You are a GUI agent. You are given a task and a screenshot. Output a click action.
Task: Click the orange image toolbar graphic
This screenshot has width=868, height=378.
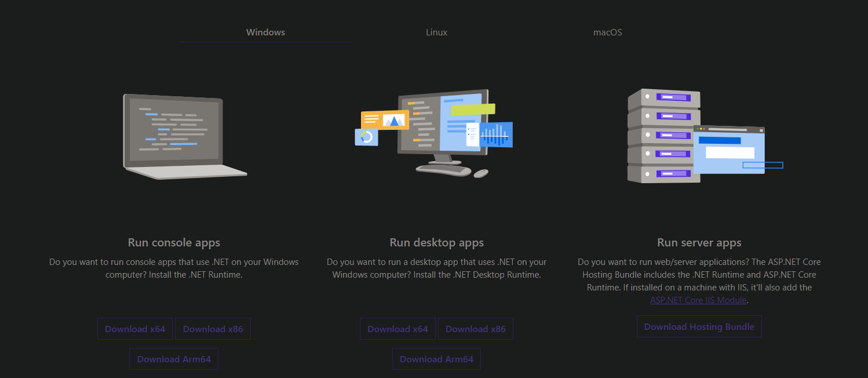[x=384, y=118]
